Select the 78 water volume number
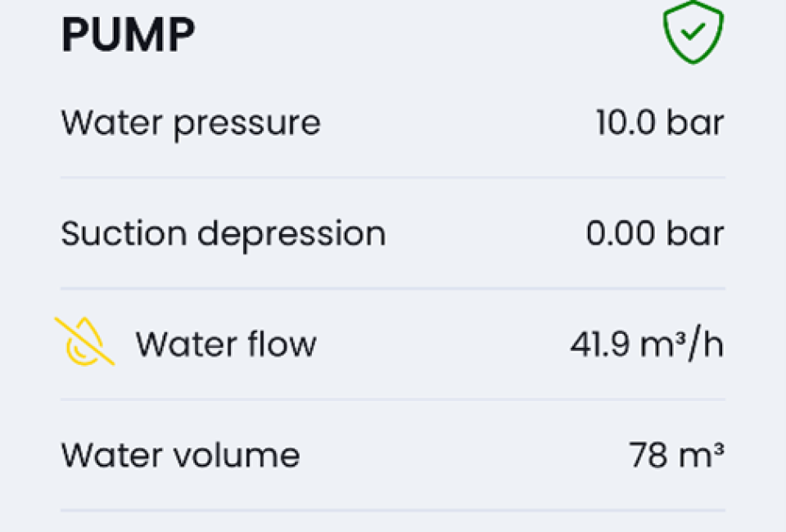 (x=647, y=454)
